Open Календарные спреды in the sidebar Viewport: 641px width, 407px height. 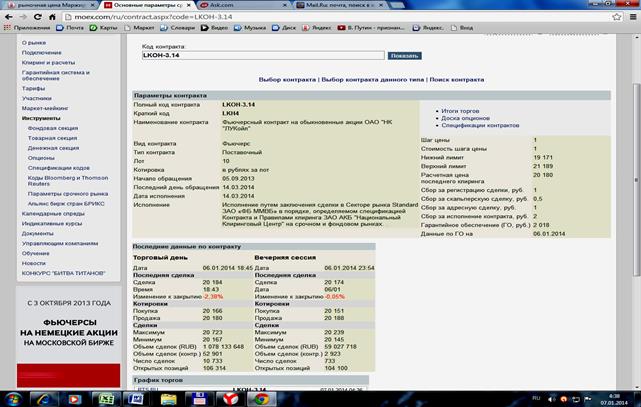53,214
